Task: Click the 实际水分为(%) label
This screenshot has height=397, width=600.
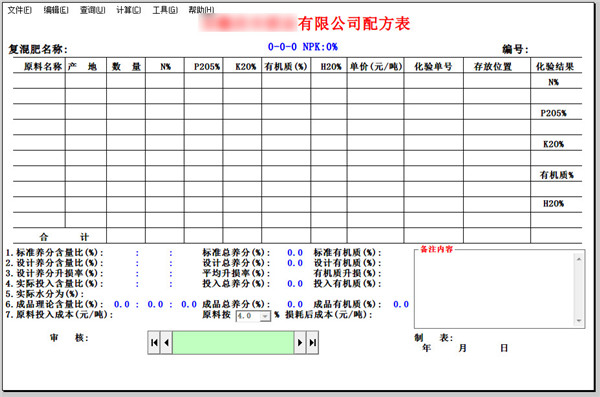Action: (45, 294)
